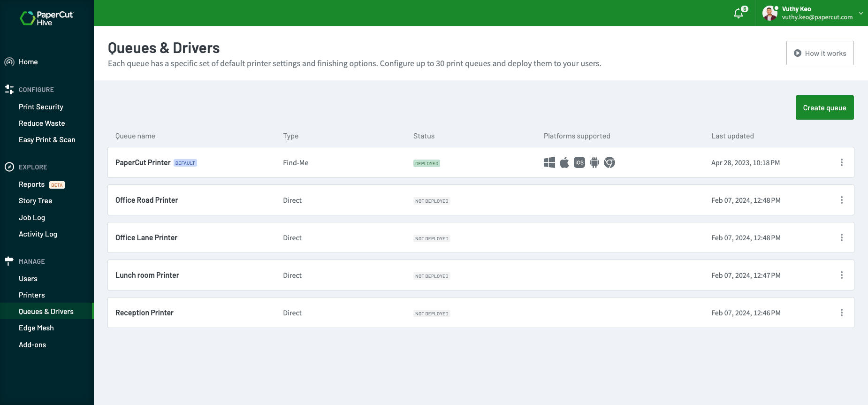The height and width of the screenshot is (405, 868).
Task: Open Easy Print & Scan
Action: [47, 140]
